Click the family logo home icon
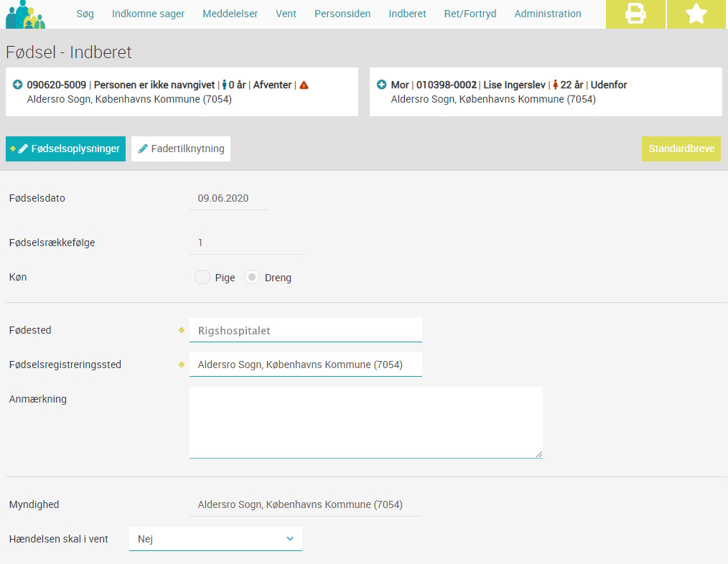Image resolution: width=728 pixels, height=564 pixels. coord(26,14)
